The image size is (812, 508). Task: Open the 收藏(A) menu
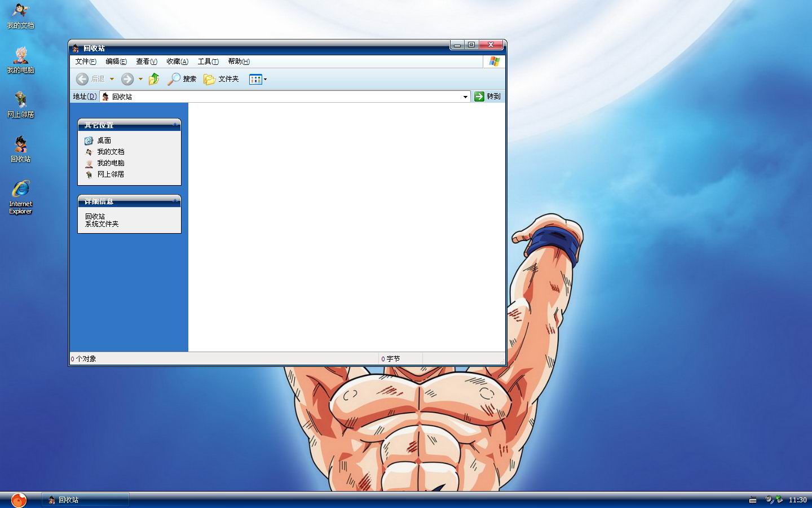tap(177, 62)
